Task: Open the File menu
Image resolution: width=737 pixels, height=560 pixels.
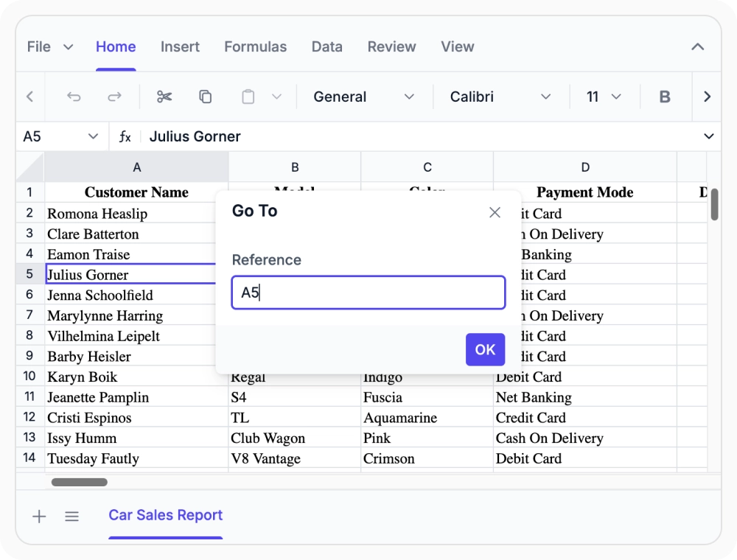Action: coord(50,46)
